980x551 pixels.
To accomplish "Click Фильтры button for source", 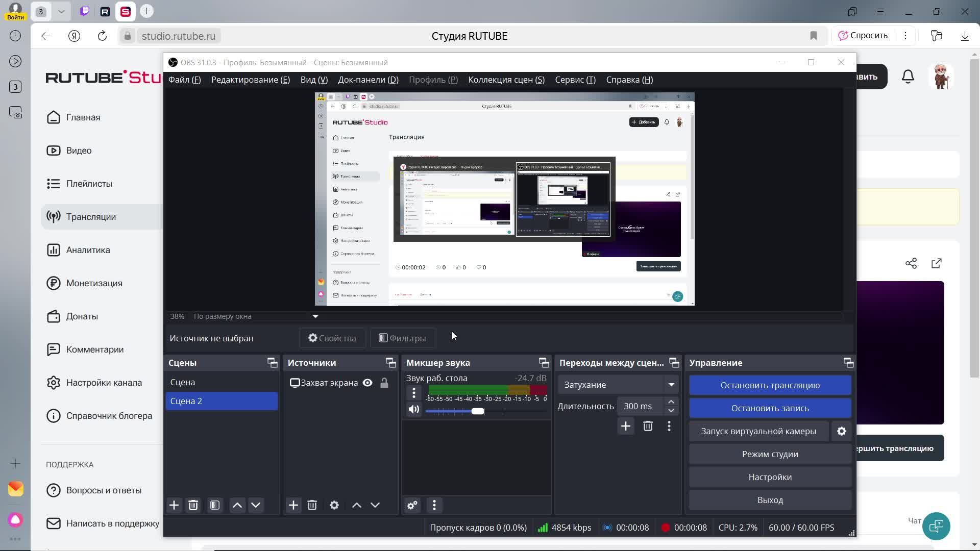I will pos(402,338).
